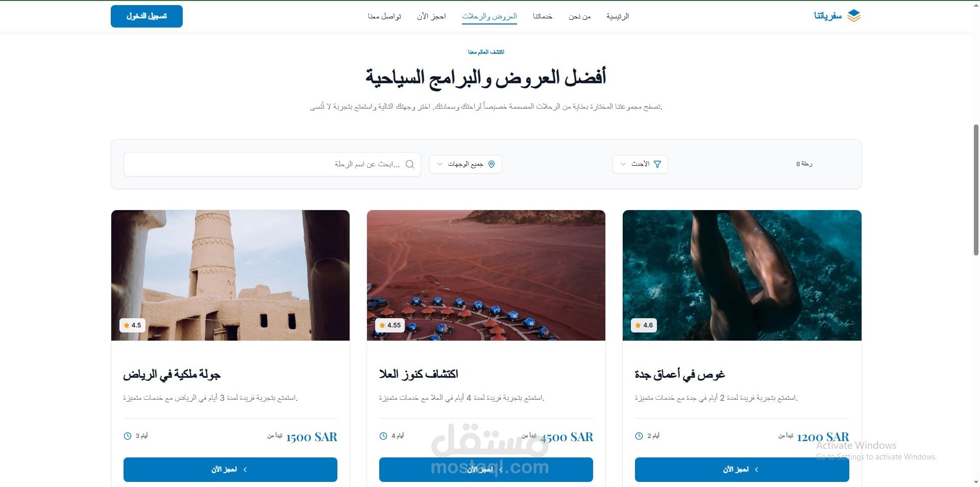Select تواصل معنا in the top navigation
Viewport: 980px width, 487px height.
pyautogui.click(x=384, y=16)
